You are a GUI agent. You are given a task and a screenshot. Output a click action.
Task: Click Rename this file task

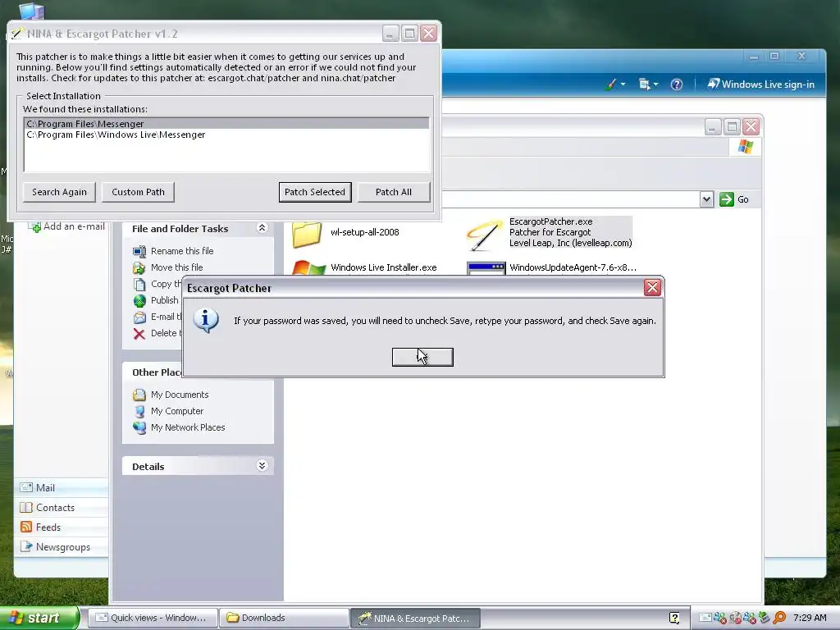click(181, 251)
